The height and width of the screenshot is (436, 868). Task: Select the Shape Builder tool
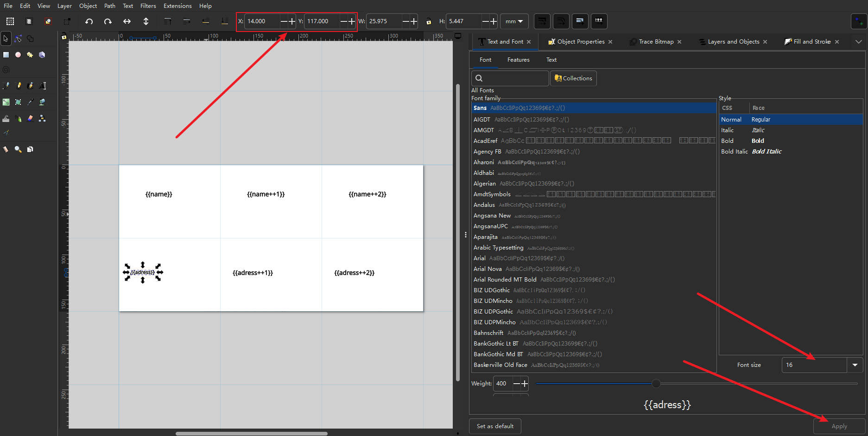tap(30, 38)
